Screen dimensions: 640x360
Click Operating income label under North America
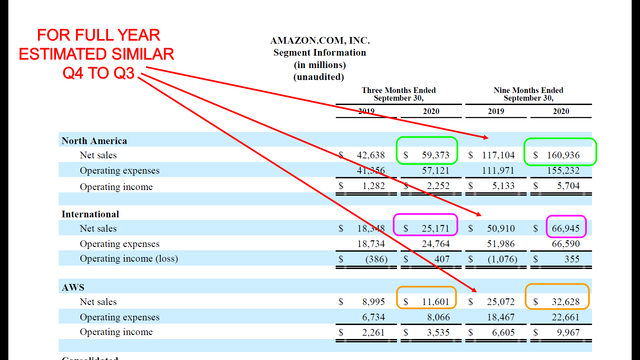click(116, 187)
